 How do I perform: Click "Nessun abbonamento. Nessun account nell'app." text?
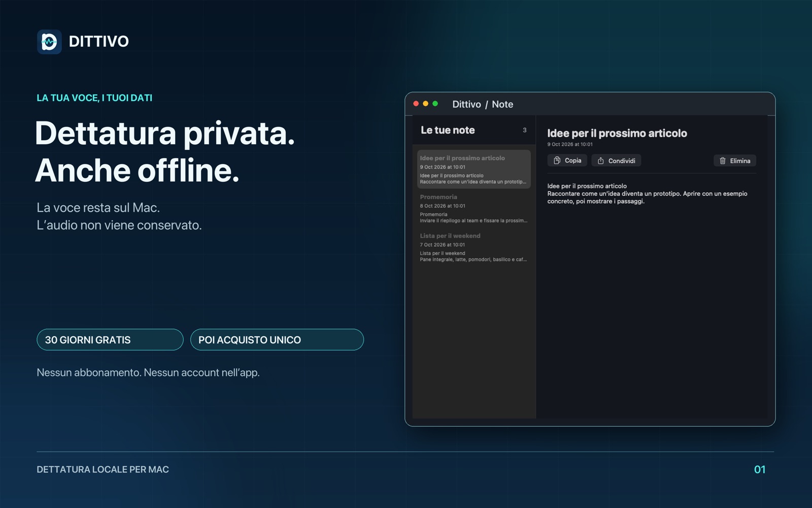click(x=148, y=372)
